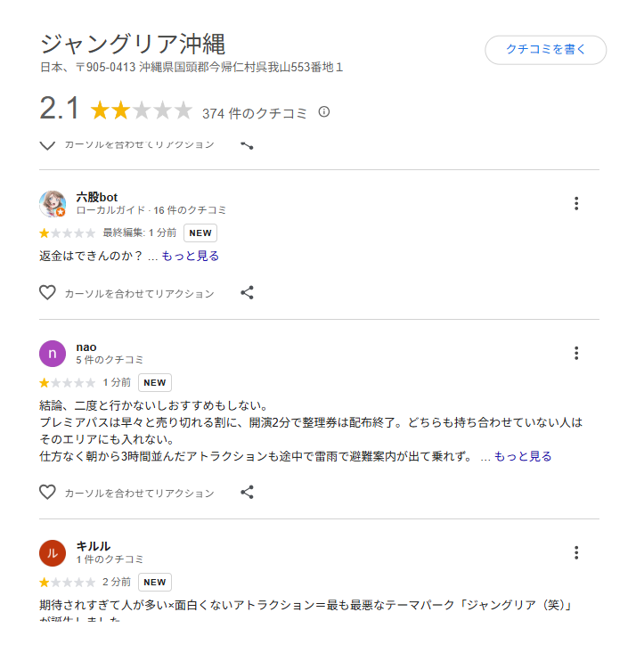644x653 pixels.
Task: Open 六股bot profile avatar
Action: click(53, 204)
